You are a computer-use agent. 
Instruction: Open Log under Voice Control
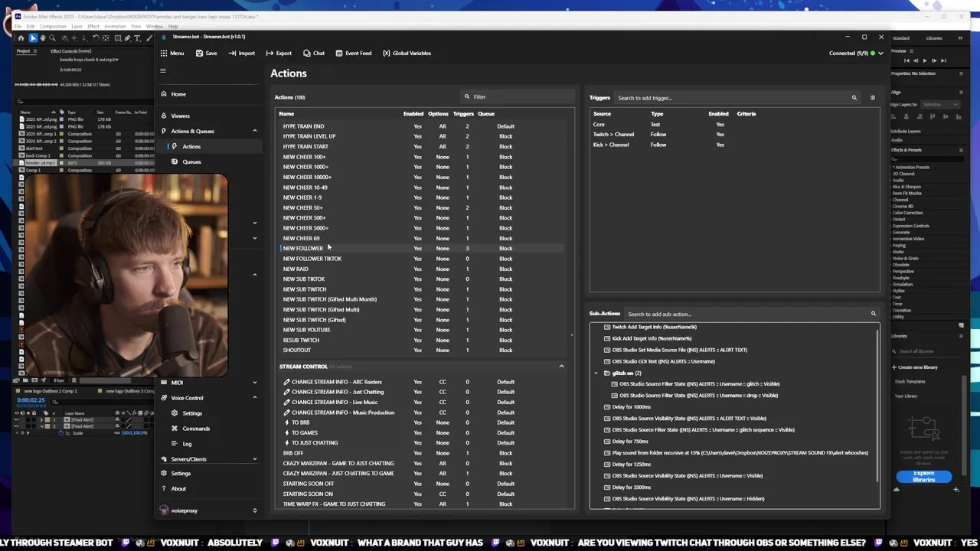point(187,444)
